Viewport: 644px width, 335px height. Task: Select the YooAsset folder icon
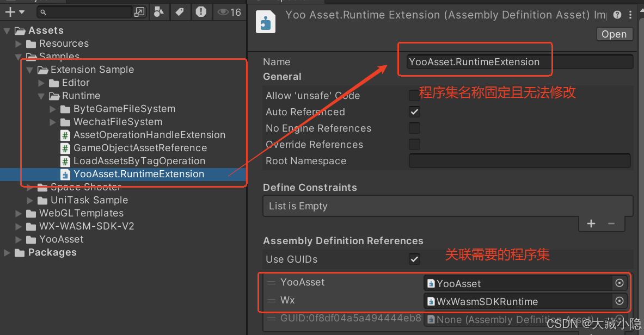click(x=31, y=240)
